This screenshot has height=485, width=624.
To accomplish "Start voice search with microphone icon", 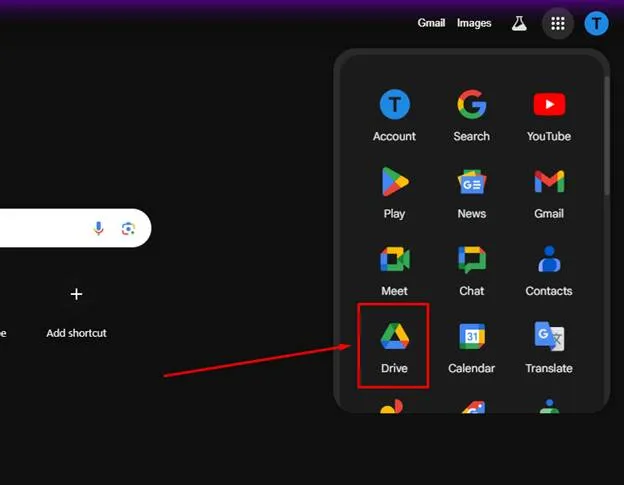I will point(98,228).
